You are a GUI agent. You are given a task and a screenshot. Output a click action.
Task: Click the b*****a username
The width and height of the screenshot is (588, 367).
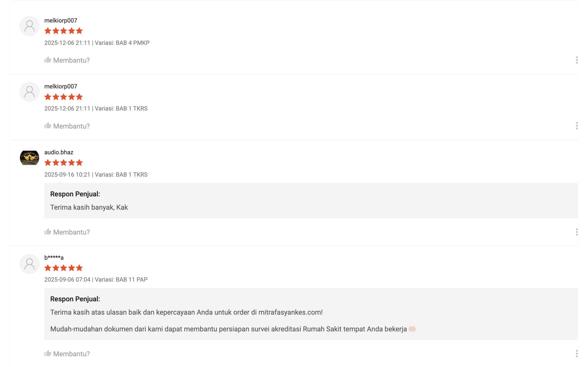[54, 257]
